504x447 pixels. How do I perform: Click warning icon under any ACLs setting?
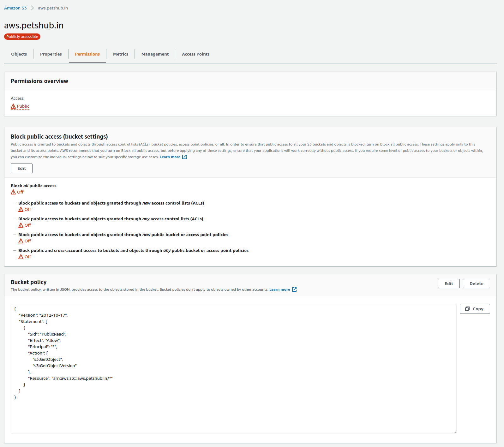(x=21, y=225)
